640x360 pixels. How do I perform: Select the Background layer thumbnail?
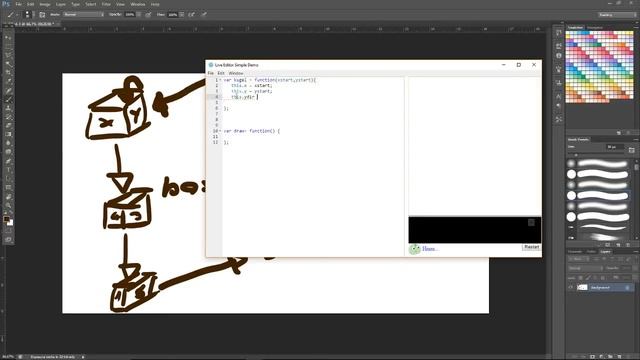tap(582, 287)
